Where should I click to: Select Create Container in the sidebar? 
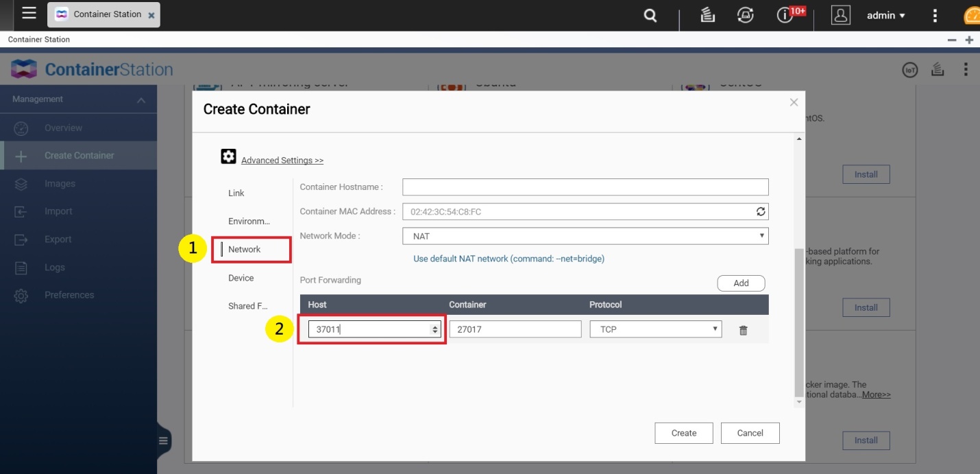(x=78, y=156)
